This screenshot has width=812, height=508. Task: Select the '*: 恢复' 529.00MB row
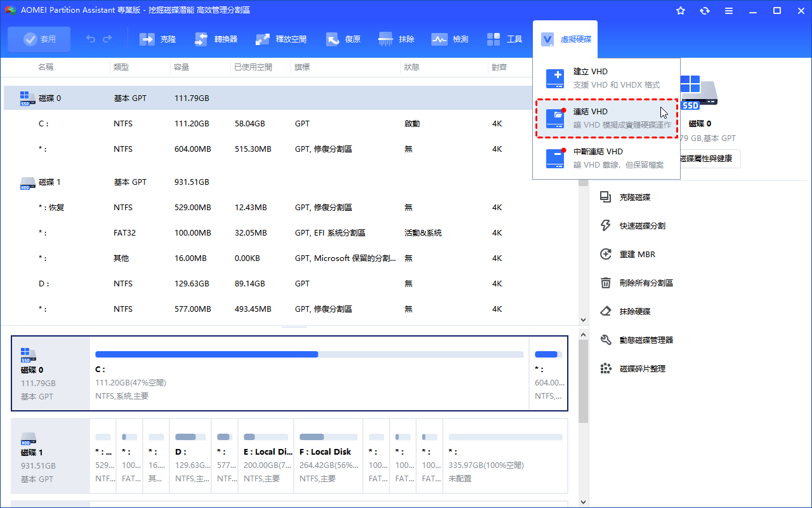[291, 208]
